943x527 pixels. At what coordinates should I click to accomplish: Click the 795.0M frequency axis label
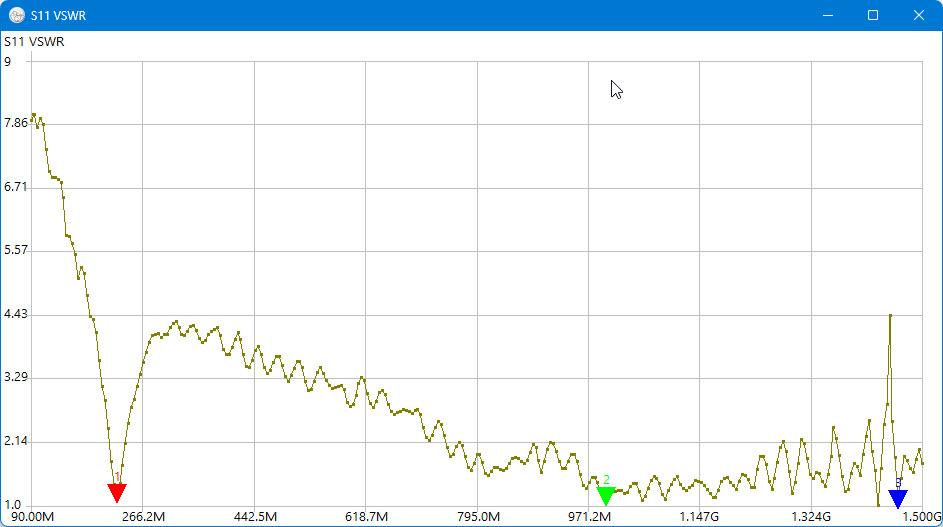[x=478, y=517]
